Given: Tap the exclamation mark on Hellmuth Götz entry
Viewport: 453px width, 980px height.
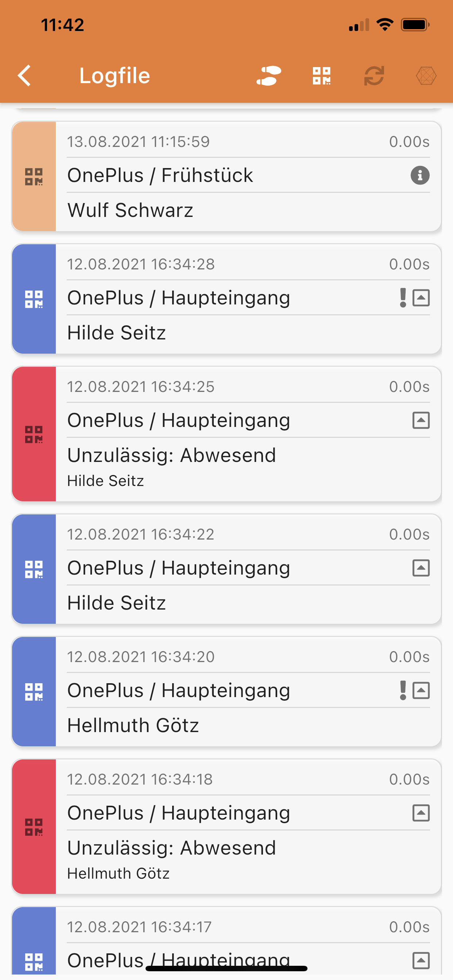Looking at the screenshot, I should click(403, 691).
